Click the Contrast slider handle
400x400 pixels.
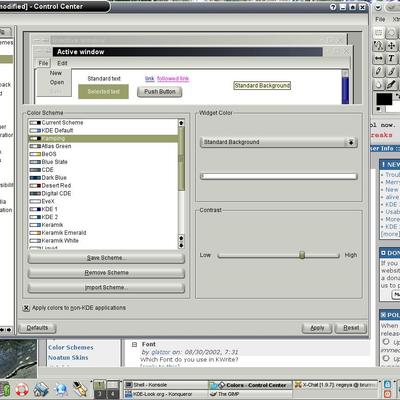click(302, 255)
